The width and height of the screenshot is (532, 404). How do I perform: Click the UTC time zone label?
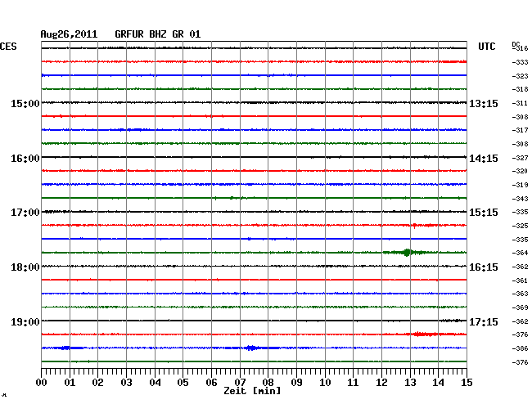(x=486, y=47)
